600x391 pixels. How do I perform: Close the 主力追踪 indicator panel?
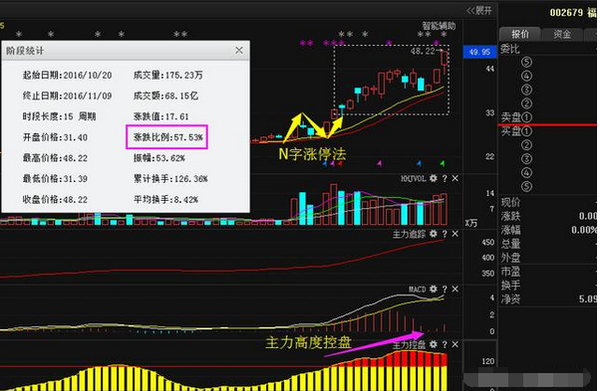[455, 234]
